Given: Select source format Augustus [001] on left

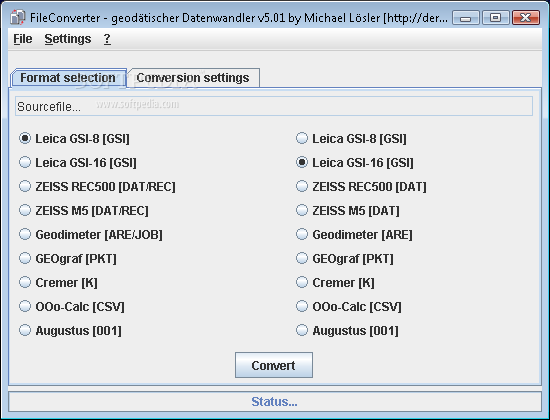Looking at the screenshot, I should [x=71, y=331].
